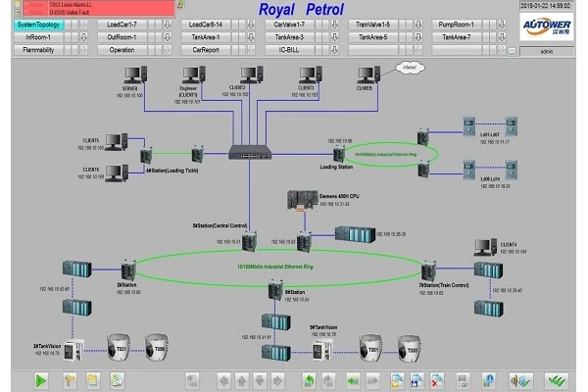
Task: Expand the arrow beside CarValve1-7
Action: coord(334,24)
